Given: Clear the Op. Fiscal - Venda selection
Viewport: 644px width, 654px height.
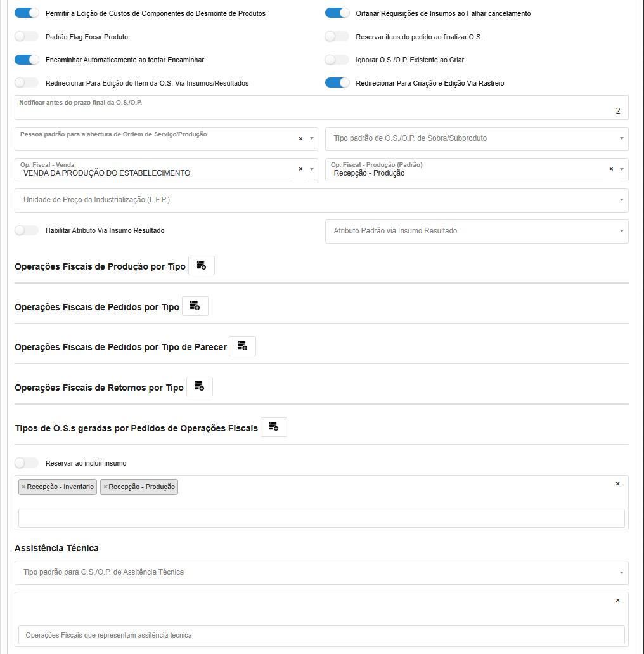Looking at the screenshot, I should tap(301, 169).
